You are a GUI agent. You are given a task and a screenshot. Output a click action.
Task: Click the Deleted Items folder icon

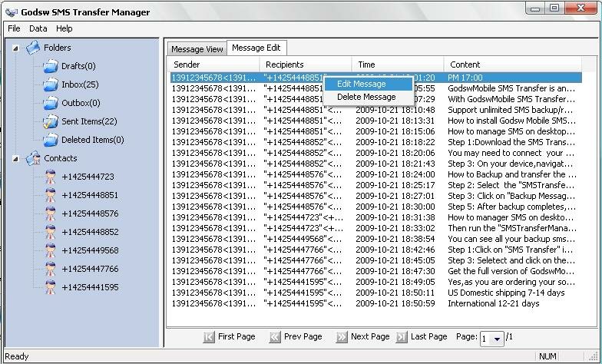[51, 140]
